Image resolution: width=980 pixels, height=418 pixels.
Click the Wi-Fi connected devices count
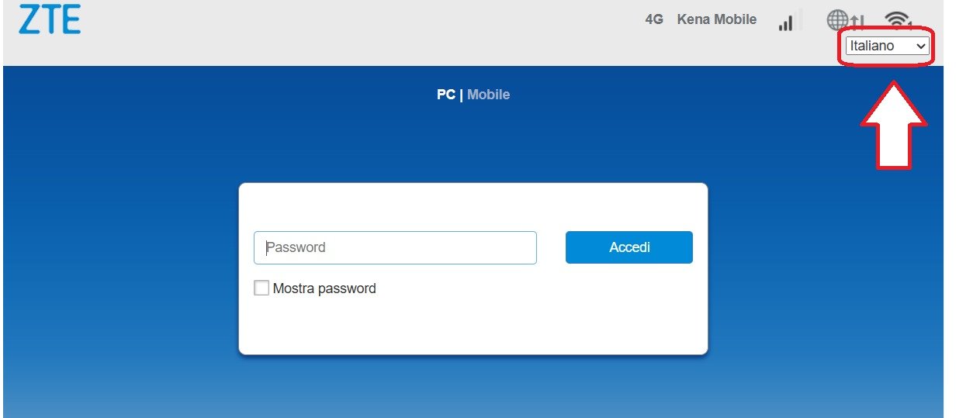click(909, 24)
